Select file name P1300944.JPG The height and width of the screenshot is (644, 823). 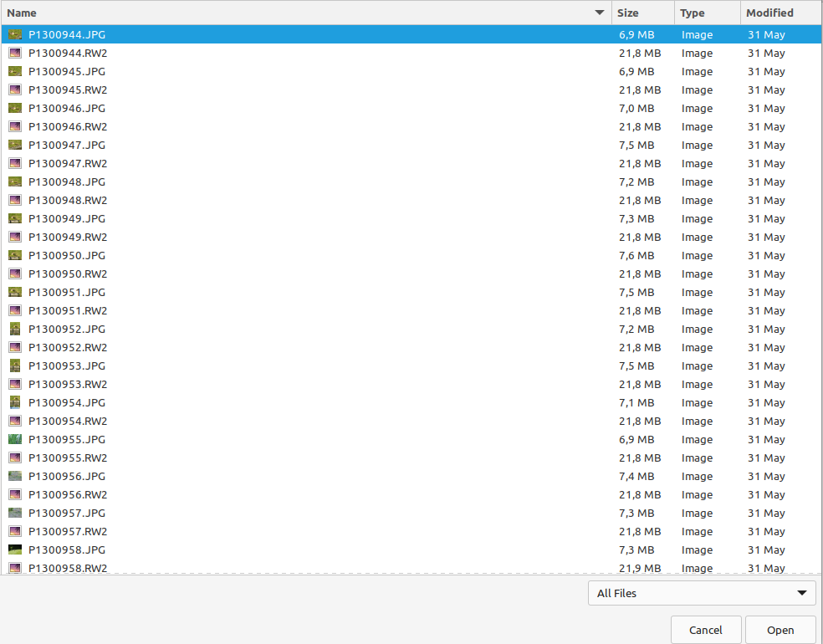point(67,34)
